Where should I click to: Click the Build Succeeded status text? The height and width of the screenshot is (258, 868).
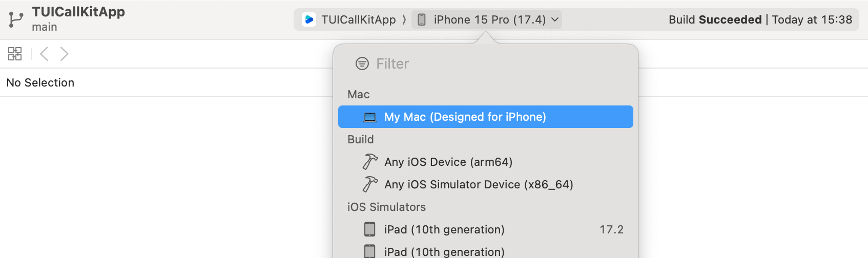(x=715, y=19)
